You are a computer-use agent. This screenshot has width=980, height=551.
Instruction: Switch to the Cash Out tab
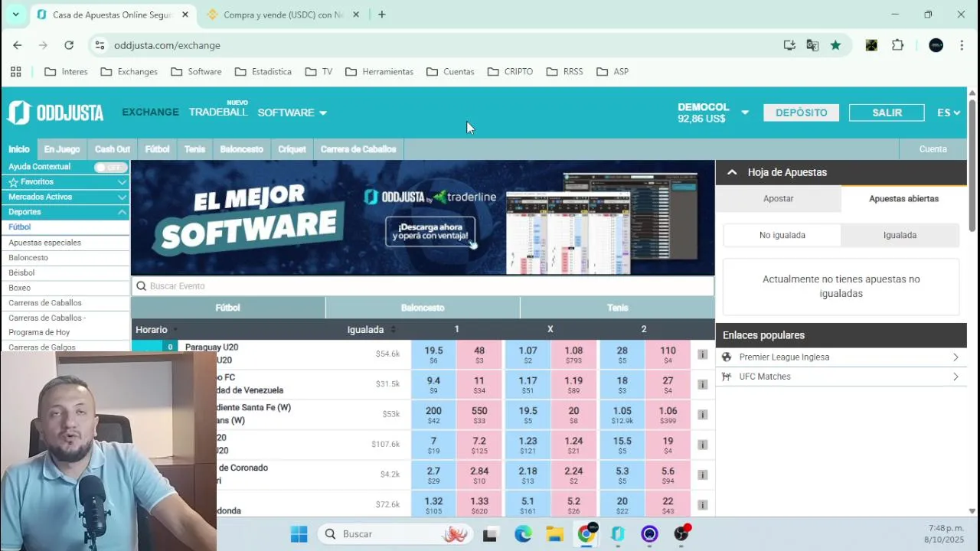click(113, 149)
